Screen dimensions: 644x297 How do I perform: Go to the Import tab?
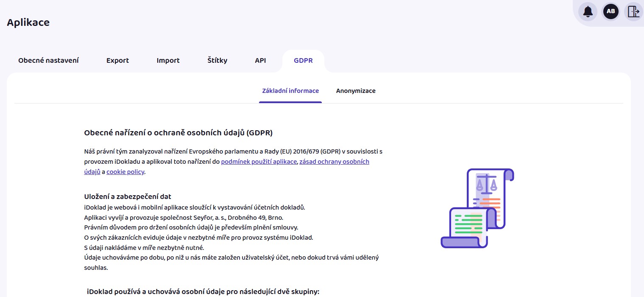tap(168, 60)
